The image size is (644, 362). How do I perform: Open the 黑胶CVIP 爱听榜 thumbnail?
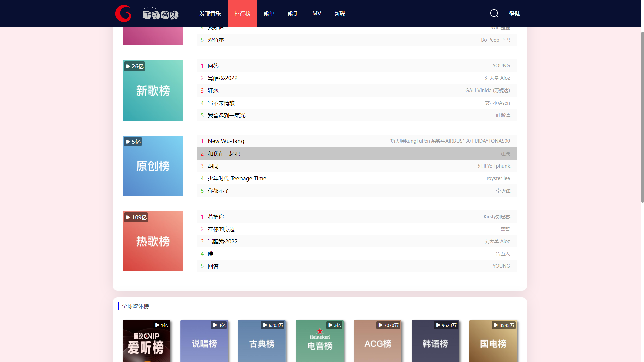point(147,342)
